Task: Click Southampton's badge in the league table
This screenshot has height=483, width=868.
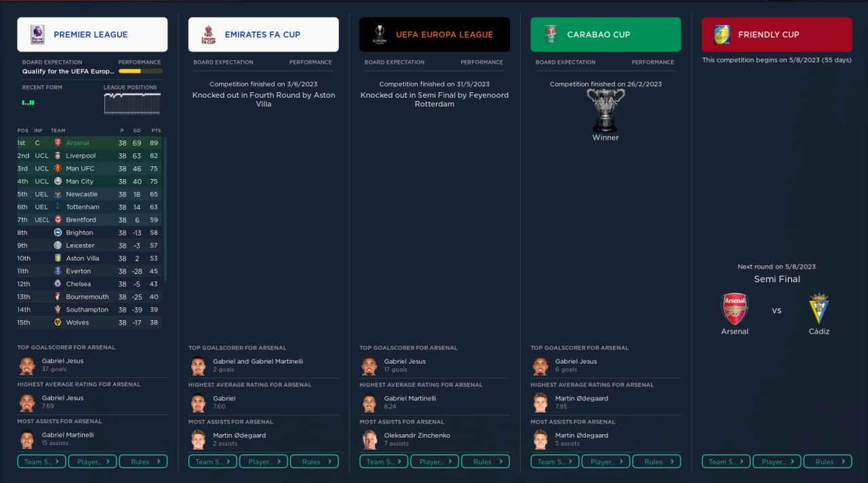Action: pyautogui.click(x=58, y=310)
